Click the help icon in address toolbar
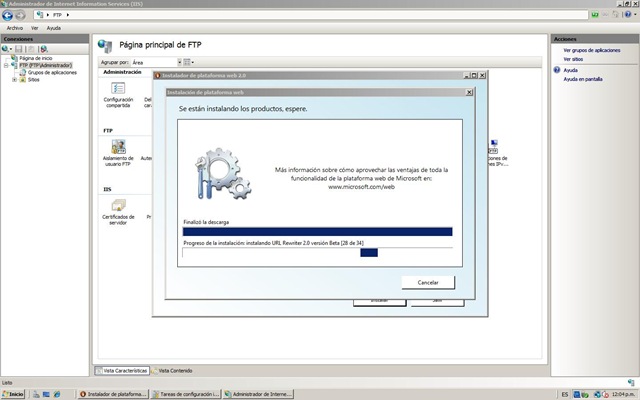Viewport: 640px width, 400px height. [x=628, y=15]
